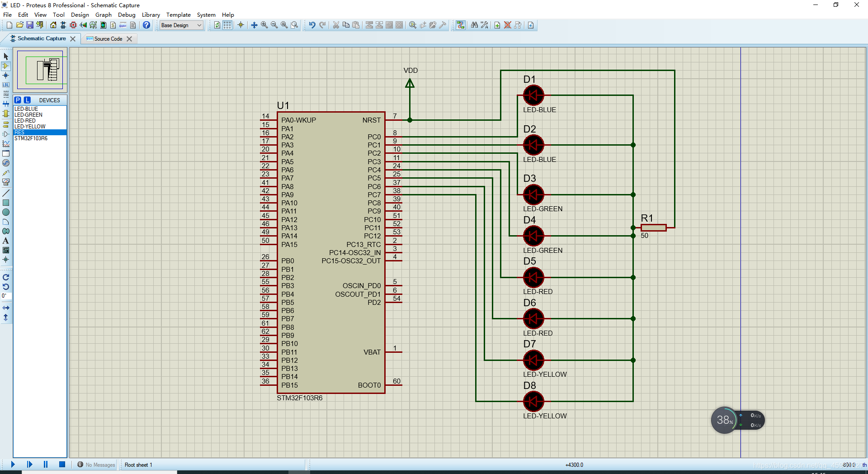Select LED-BLUE in the devices list
This screenshot has width=868, height=474.
40,109
